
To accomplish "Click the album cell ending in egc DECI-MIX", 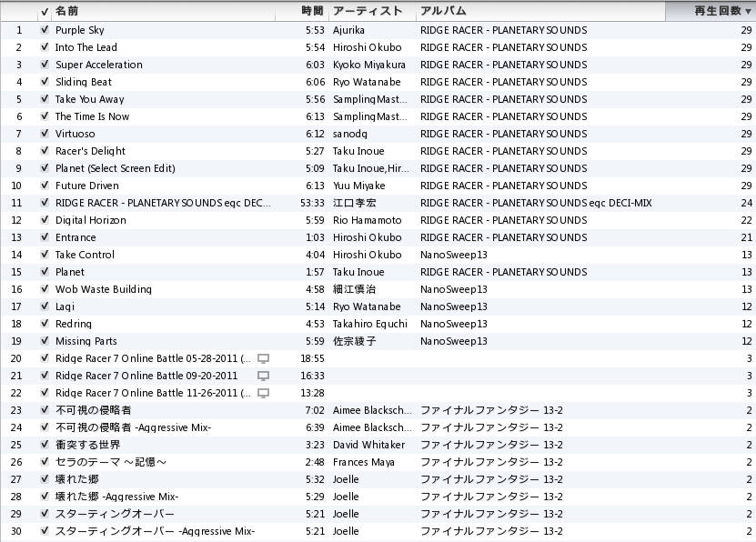I will [536, 203].
